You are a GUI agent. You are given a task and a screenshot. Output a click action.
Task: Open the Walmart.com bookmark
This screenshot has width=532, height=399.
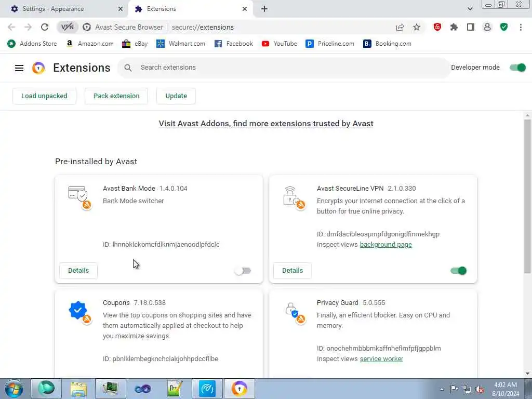pos(181,44)
